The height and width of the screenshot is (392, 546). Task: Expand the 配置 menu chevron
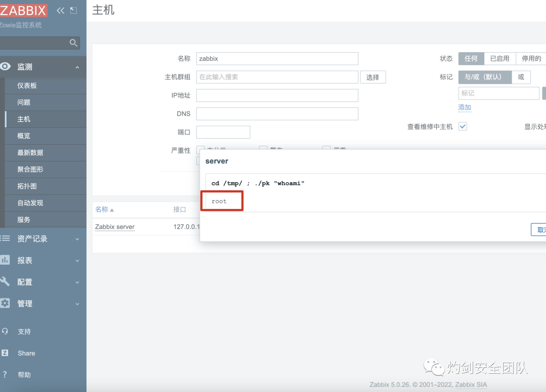click(77, 282)
